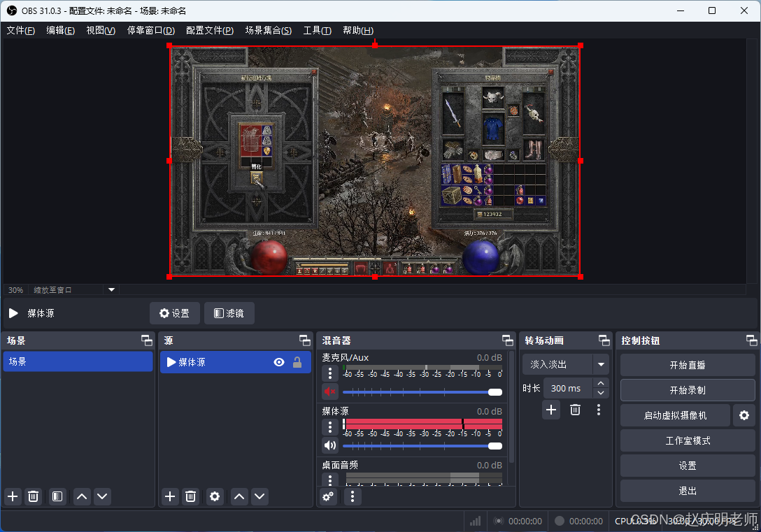
Task: Adjust the 麦克风/Aux volume slider
Action: [x=422, y=392]
